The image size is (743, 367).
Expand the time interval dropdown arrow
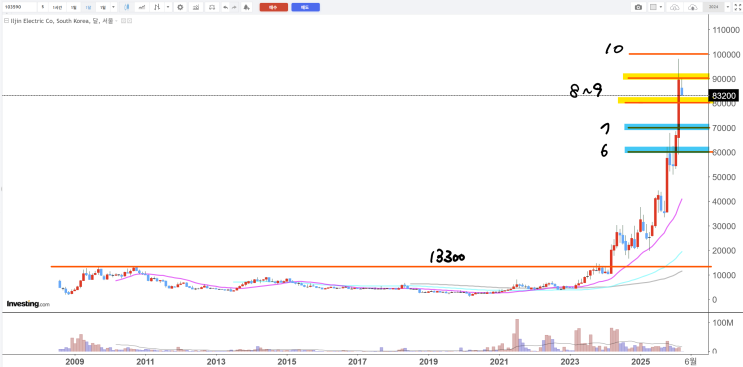[113, 7]
